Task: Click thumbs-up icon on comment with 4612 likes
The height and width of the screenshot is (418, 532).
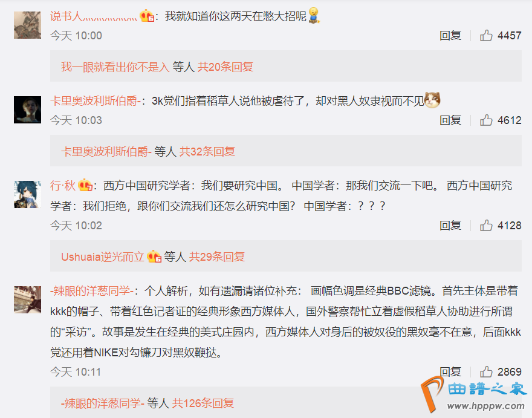Action: (486, 120)
